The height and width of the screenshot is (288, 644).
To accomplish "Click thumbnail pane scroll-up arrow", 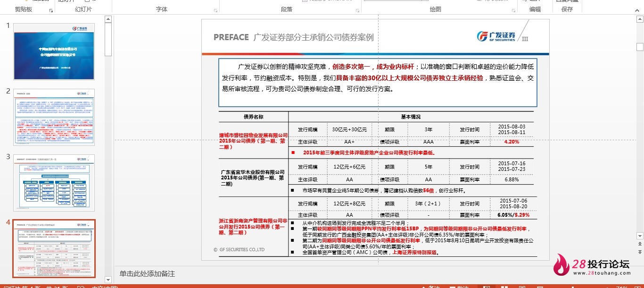I will (x=108, y=19).
